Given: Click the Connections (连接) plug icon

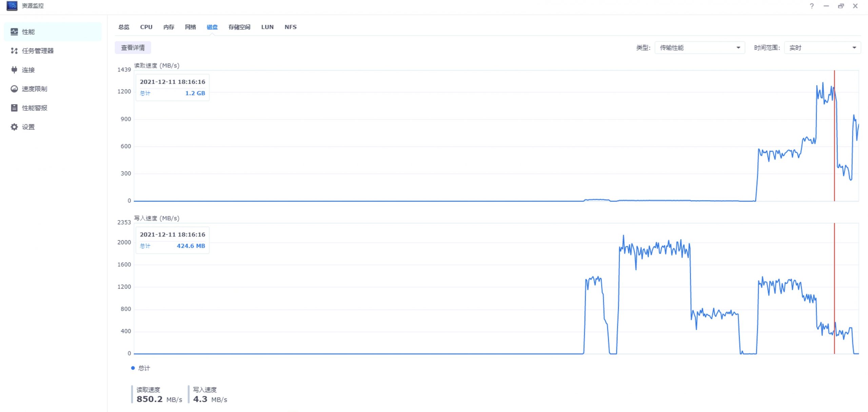Looking at the screenshot, I should 14,70.
